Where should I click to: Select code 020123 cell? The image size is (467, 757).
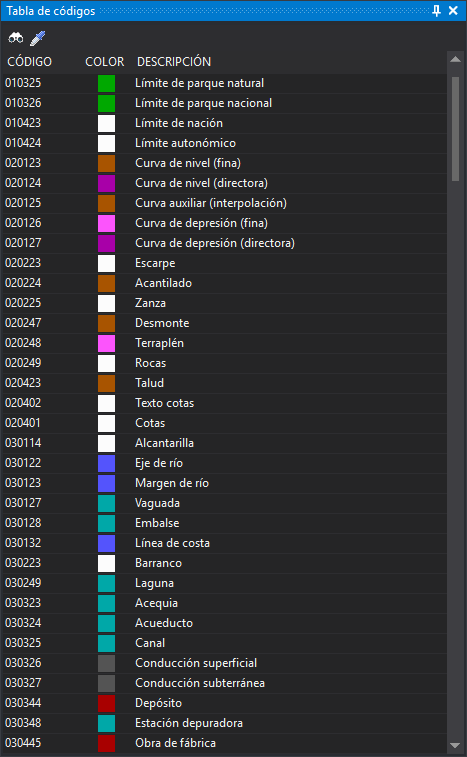23,163
